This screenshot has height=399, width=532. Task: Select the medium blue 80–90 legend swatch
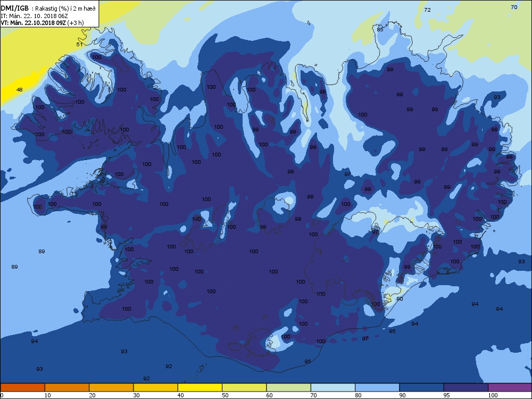point(377,387)
